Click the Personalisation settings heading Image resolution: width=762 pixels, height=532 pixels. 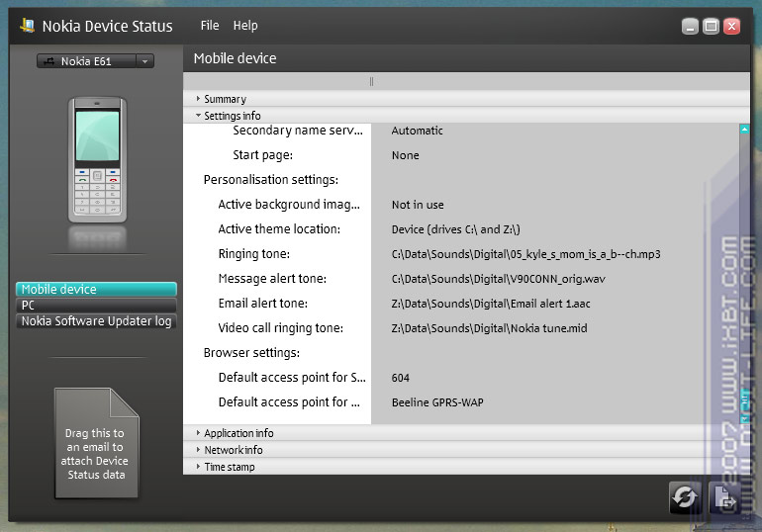click(271, 180)
